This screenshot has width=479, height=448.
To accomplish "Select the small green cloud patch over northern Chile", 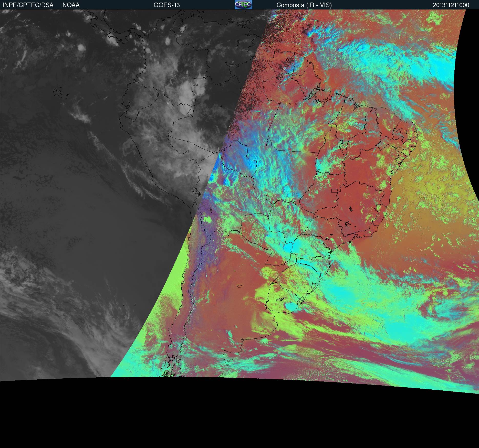I will [x=207, y=219].
